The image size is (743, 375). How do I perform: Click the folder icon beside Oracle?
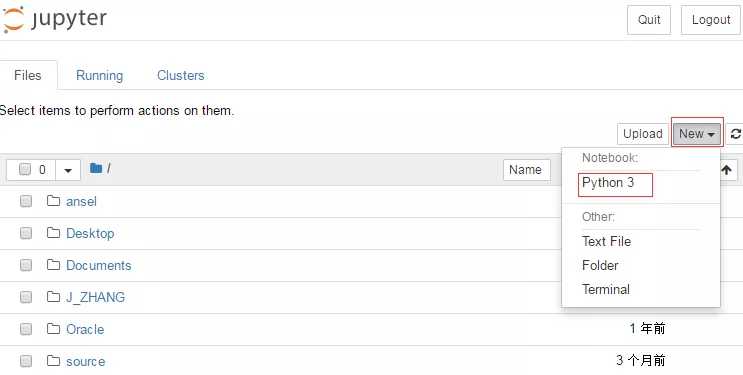53,329
